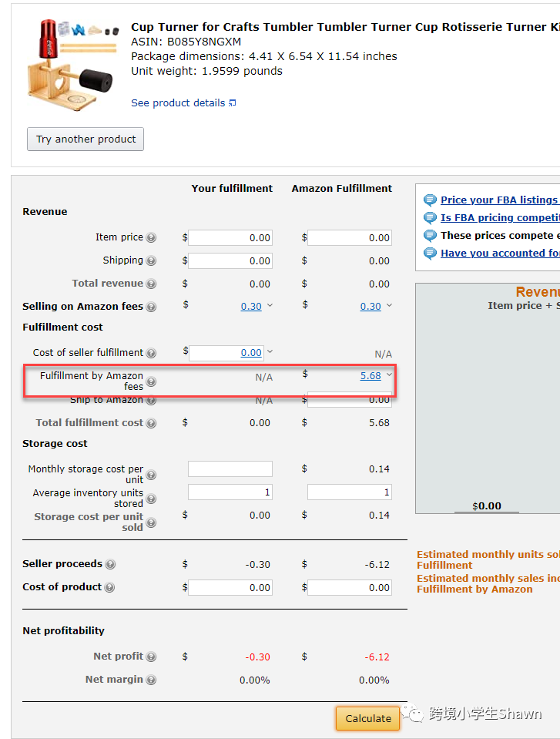Click Cost of product field, Amazon Fulfillment

(350, 587)
